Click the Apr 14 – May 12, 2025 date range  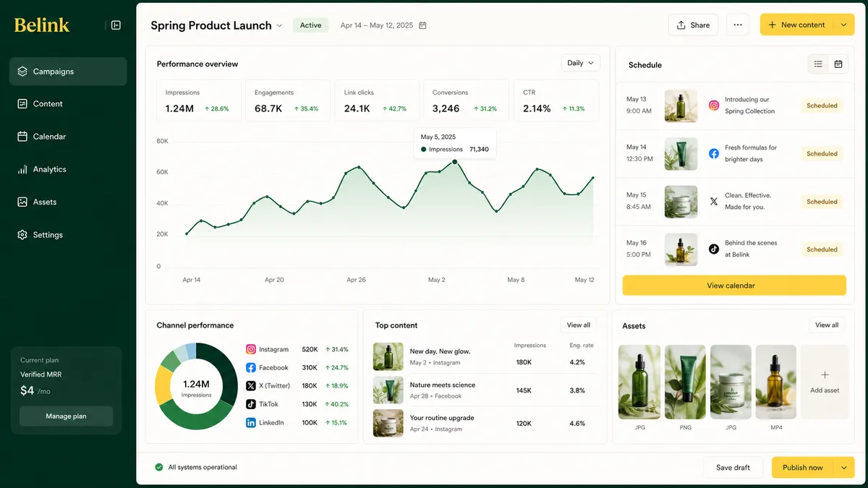(377, 25)
